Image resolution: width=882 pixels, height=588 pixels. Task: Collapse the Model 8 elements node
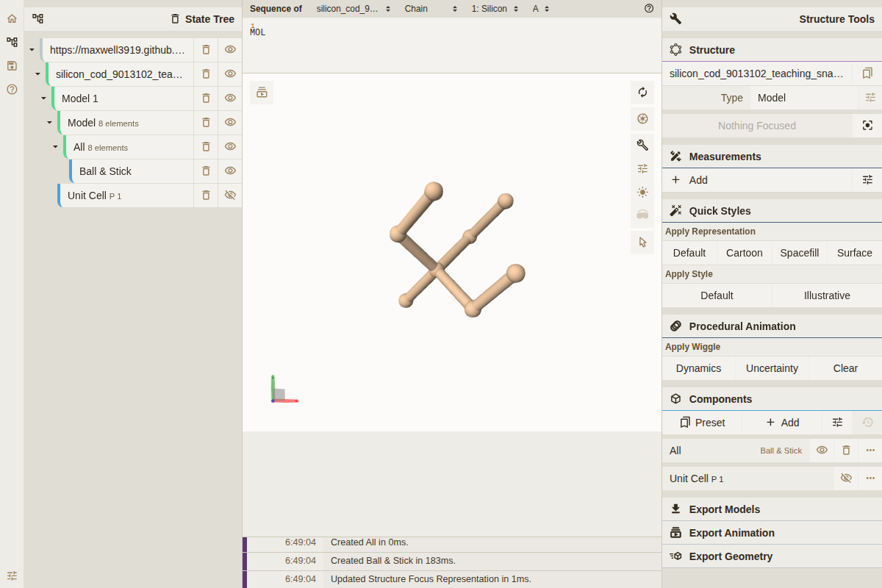(49, 122)
